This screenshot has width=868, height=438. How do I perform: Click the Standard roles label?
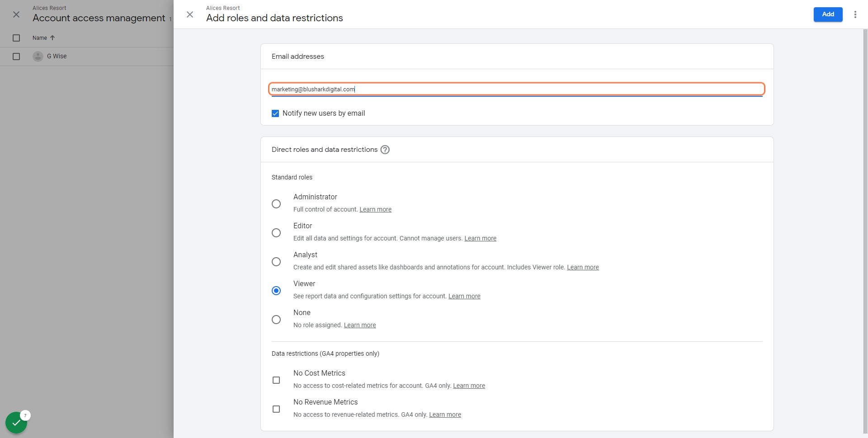pos(292,177)
